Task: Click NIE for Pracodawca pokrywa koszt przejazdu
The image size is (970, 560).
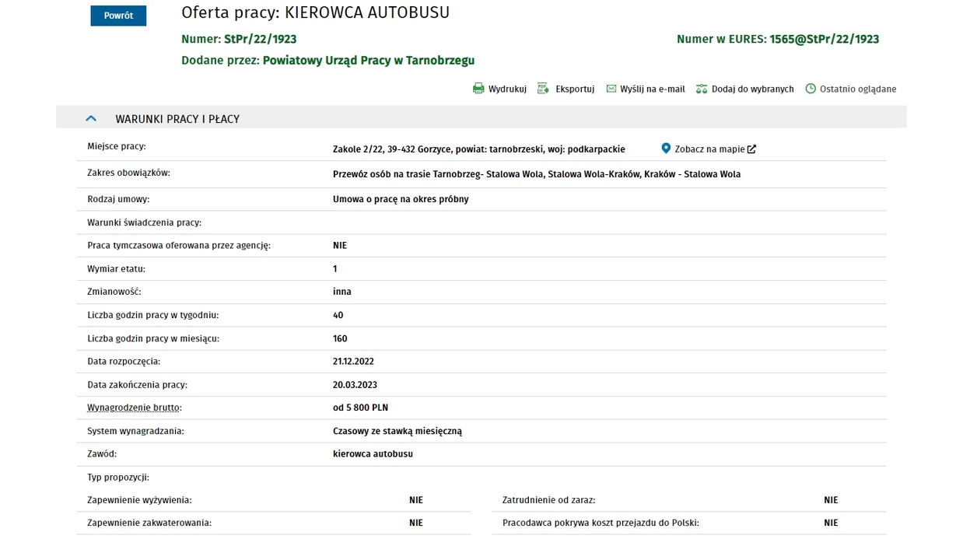Action: [831, 523]
